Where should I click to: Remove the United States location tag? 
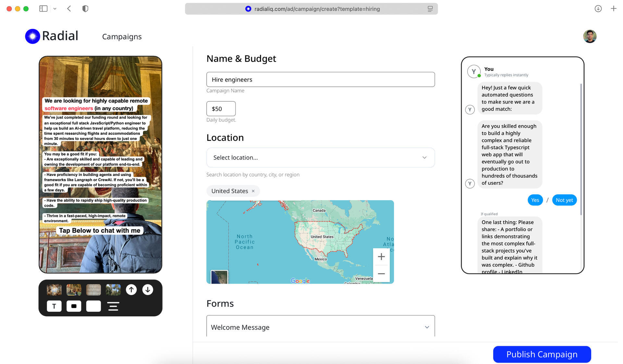click(x=253, y=191)
